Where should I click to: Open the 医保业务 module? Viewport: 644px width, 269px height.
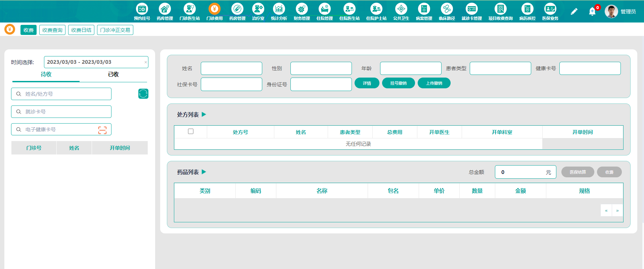click(550, 12)
